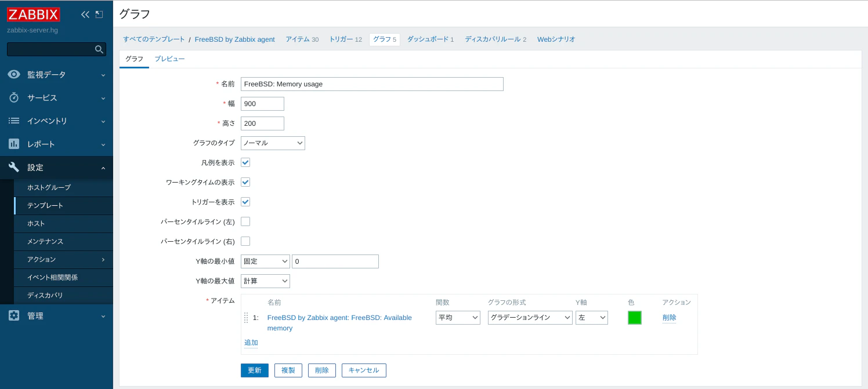Click the search magnifier icon
The image size is (868, 389).
99,49
